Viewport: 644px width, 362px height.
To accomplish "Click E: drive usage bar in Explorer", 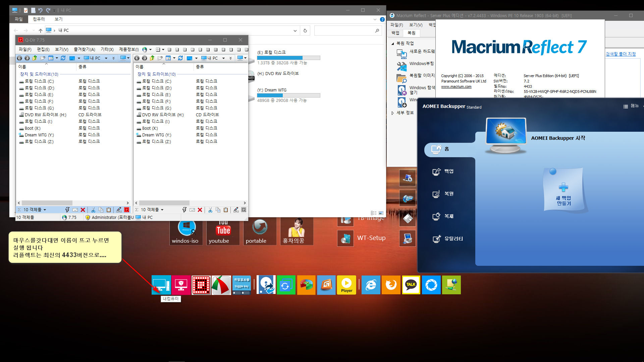I will [x=288, y=58].
